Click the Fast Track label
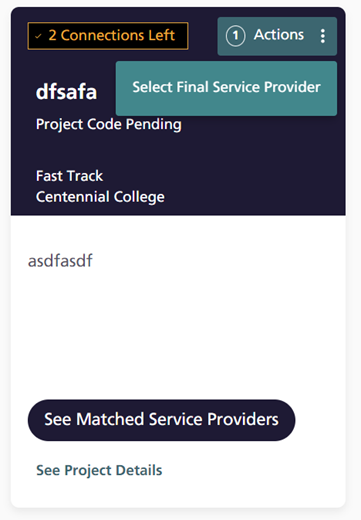Viewport: 361px width, 520px height. coord(69,176)
